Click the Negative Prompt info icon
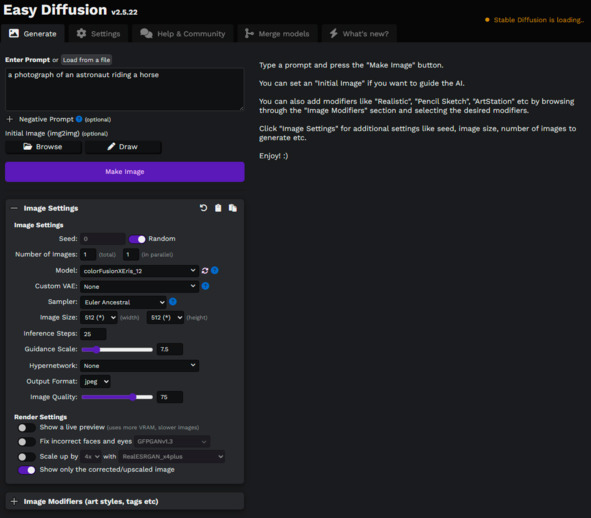591x518 pixels. [79, 119]
